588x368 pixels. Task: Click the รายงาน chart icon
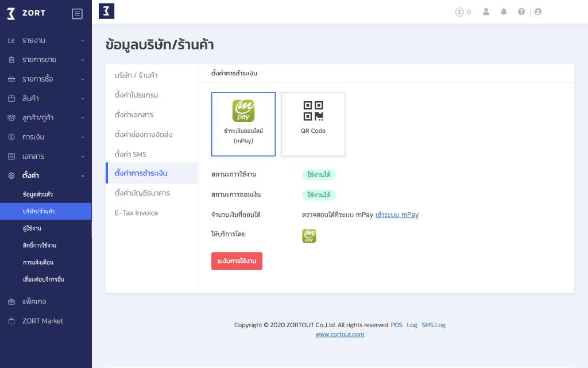coord(11,40)
